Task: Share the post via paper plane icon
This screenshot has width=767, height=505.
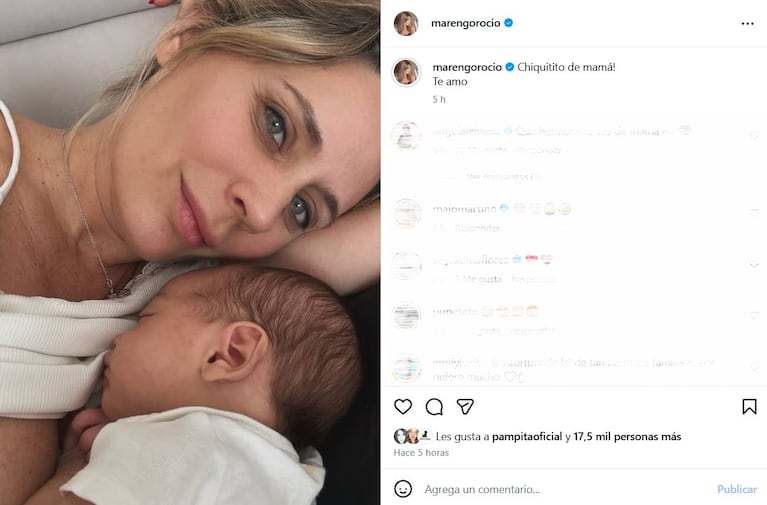Action: click(x=465, y=407)
